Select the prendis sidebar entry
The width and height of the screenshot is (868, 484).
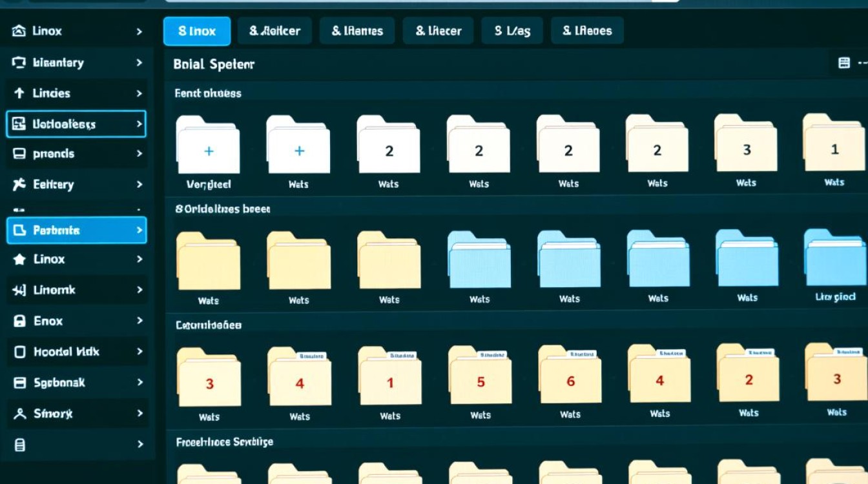76,154
